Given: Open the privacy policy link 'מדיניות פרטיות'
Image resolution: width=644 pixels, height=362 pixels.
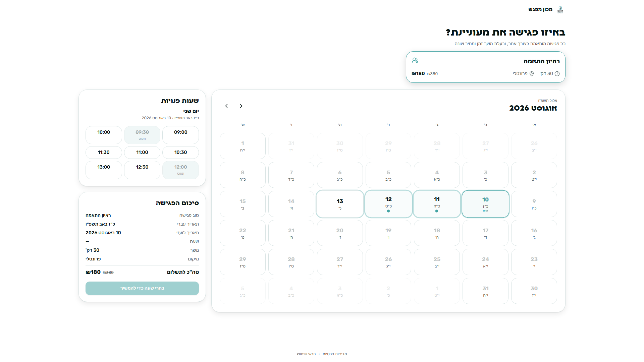Looking at the screenshot, I should tap(335, 354).
